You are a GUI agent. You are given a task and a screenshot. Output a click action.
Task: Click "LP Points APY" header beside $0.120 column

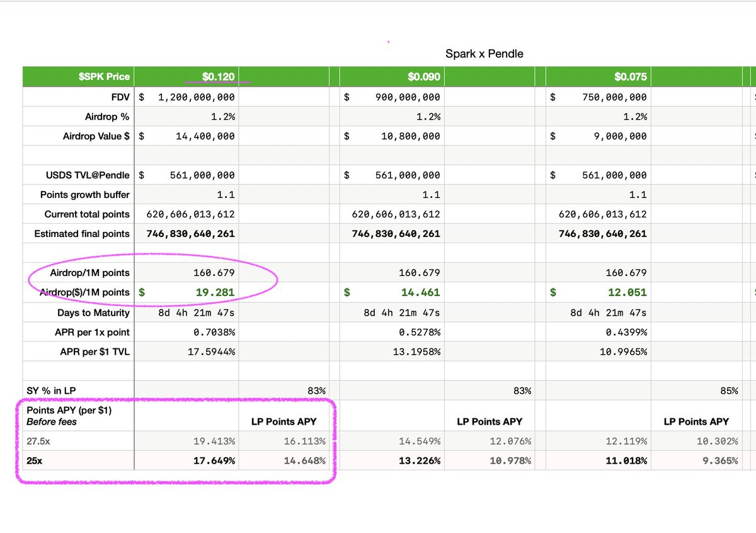pos(284,421)
